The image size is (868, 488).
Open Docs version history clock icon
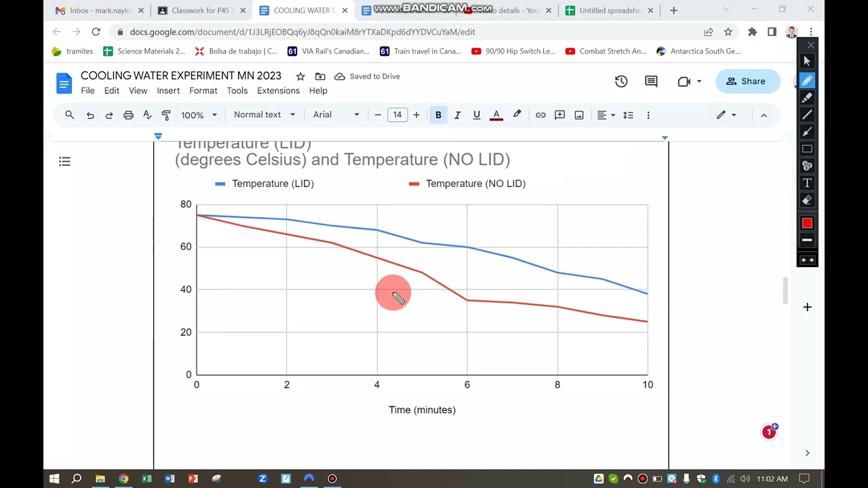(621, 81)
